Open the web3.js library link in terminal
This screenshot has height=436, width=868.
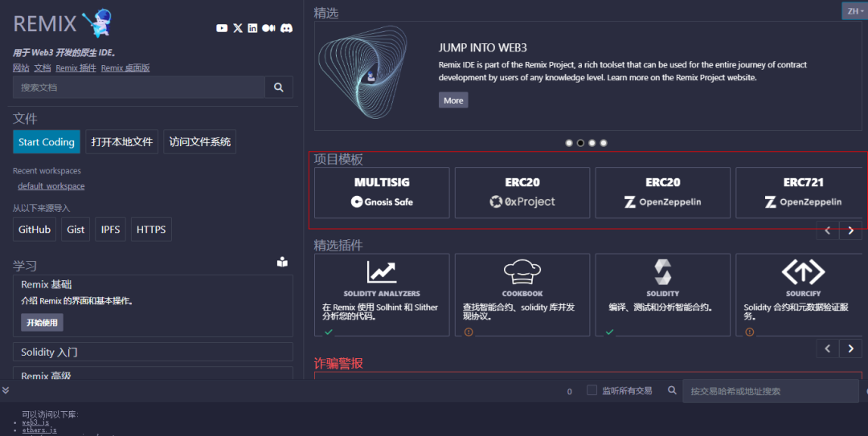35,422
